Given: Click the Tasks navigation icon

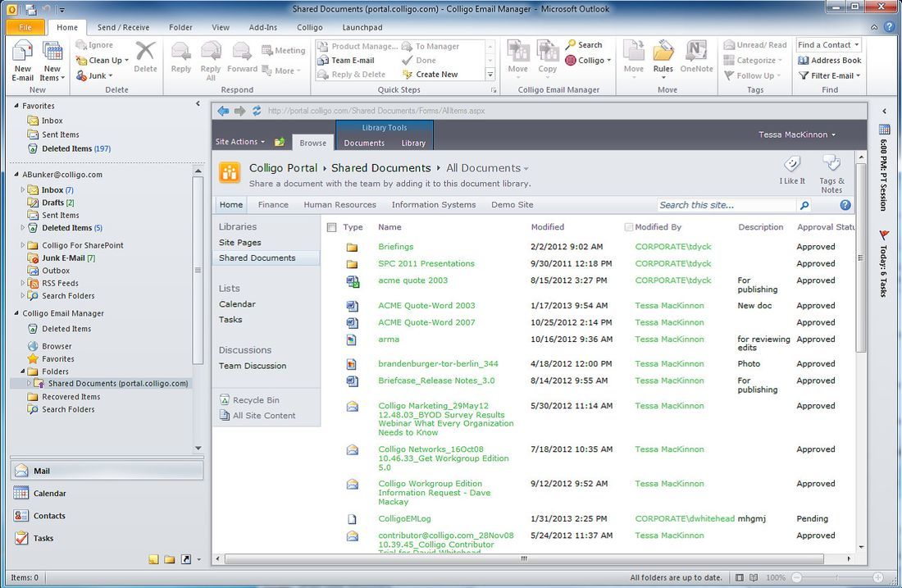Looking at the screenshot, I should (x=21, y=538).
